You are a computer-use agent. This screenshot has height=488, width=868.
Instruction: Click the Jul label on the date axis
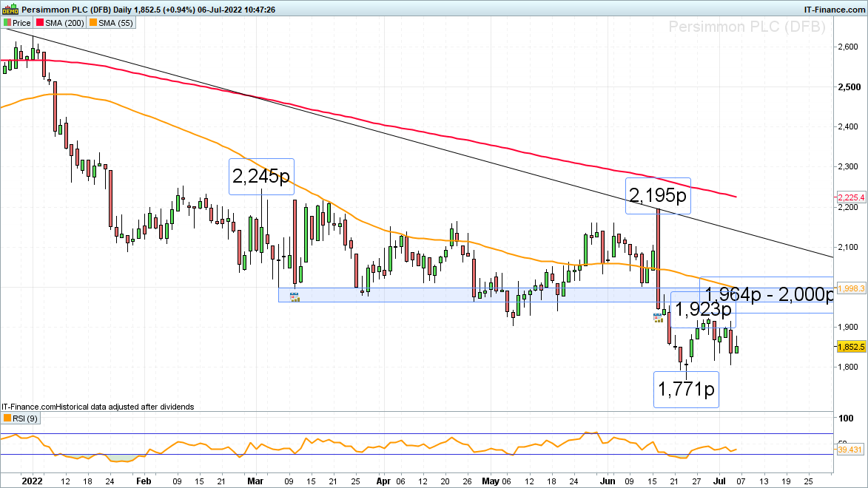720,481
